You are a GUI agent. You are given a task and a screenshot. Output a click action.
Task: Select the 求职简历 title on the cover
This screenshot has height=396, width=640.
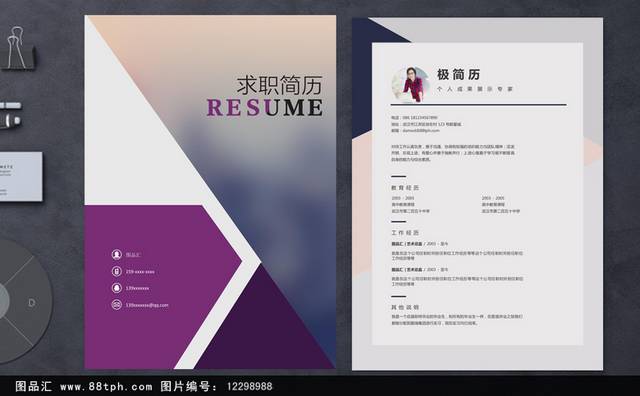coord(280,85)
